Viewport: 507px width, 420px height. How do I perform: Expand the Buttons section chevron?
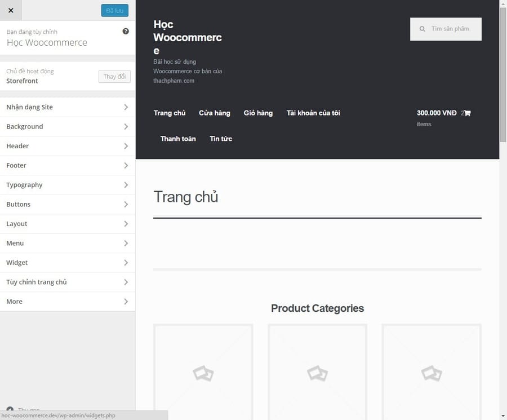[126, 204]
